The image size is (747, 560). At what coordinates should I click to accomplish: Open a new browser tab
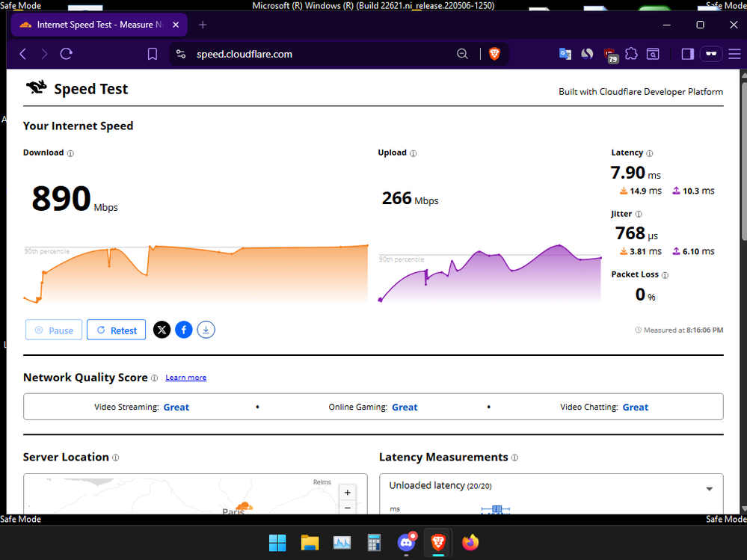[x=203, y=25]
